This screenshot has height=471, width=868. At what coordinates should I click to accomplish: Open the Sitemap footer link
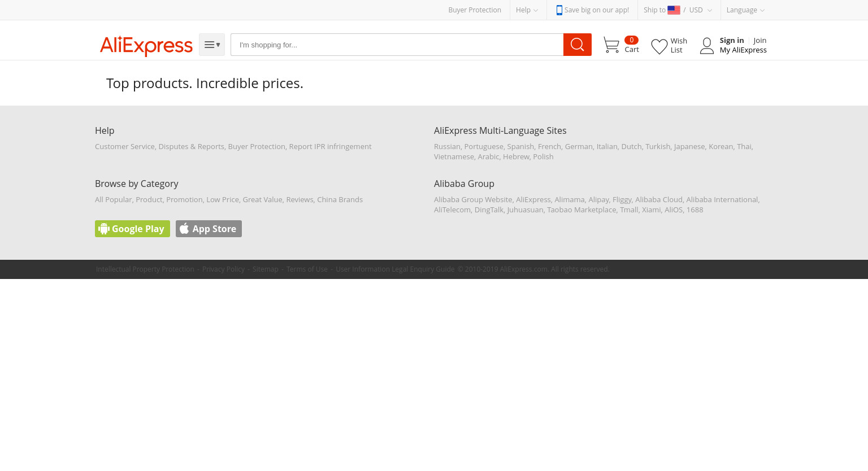click(x=266, y=269)
